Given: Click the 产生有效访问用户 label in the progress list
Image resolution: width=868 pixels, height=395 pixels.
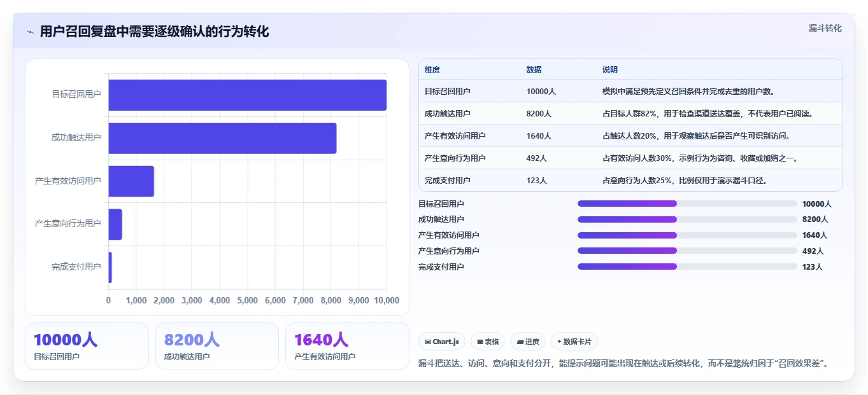Looking at the screenshot, I should coord(449,235).
